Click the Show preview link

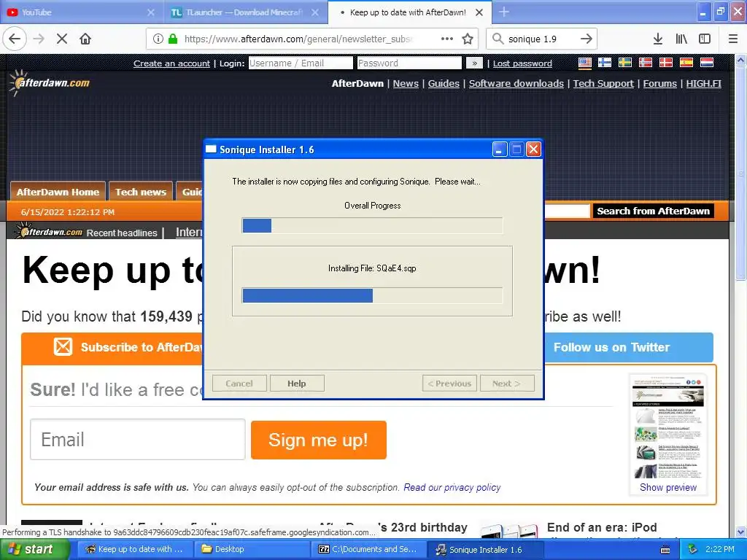(668, 487)
